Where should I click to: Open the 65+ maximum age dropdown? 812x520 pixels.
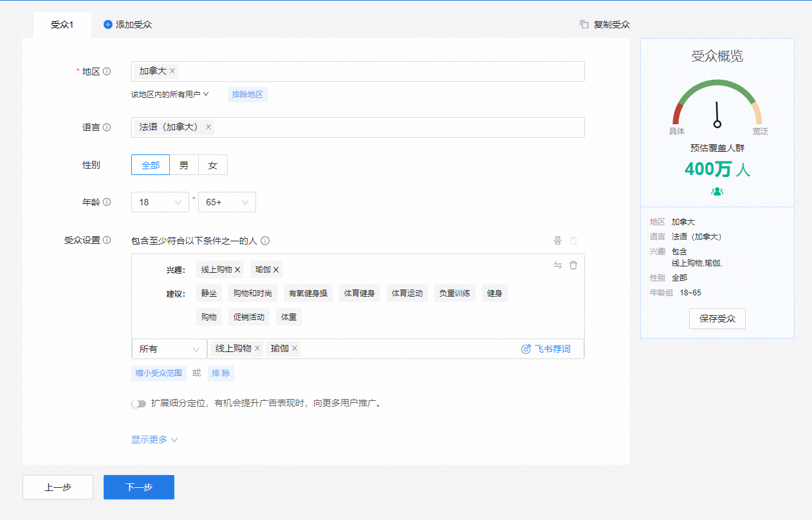click(226, 201)
